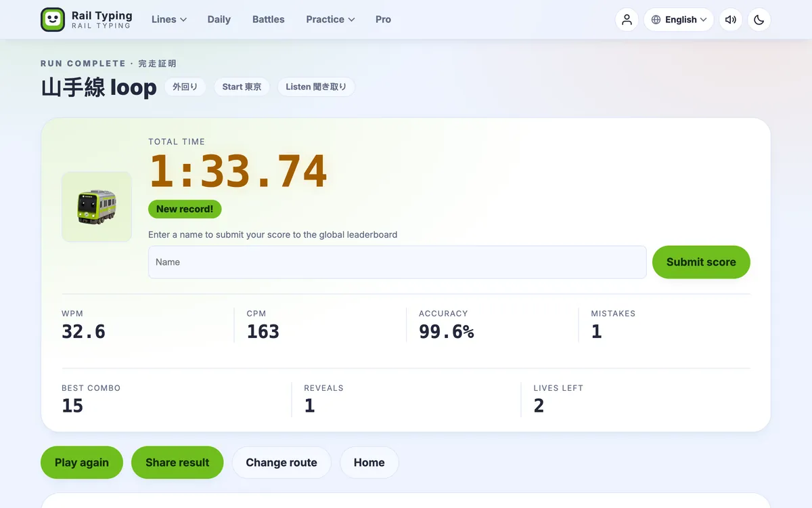The image size is (812, 508).
Task: Expand the Practice menu
Action: (x=330, y=20)
